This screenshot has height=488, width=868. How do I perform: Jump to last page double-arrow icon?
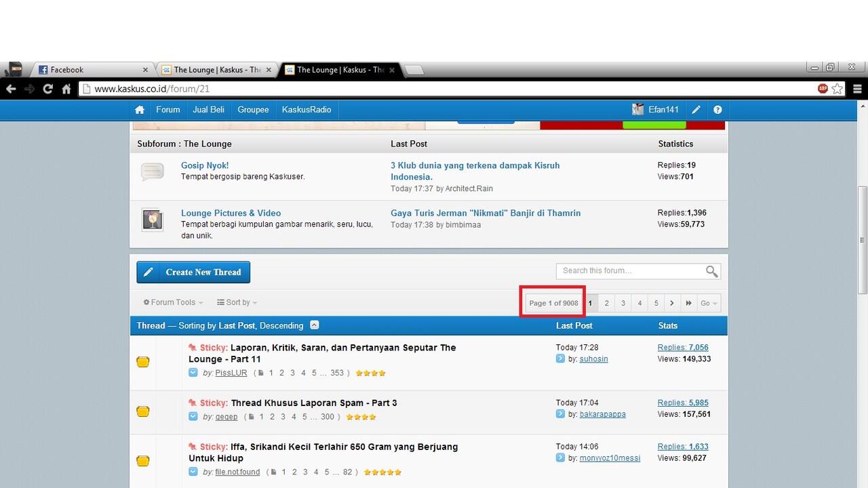689,303
